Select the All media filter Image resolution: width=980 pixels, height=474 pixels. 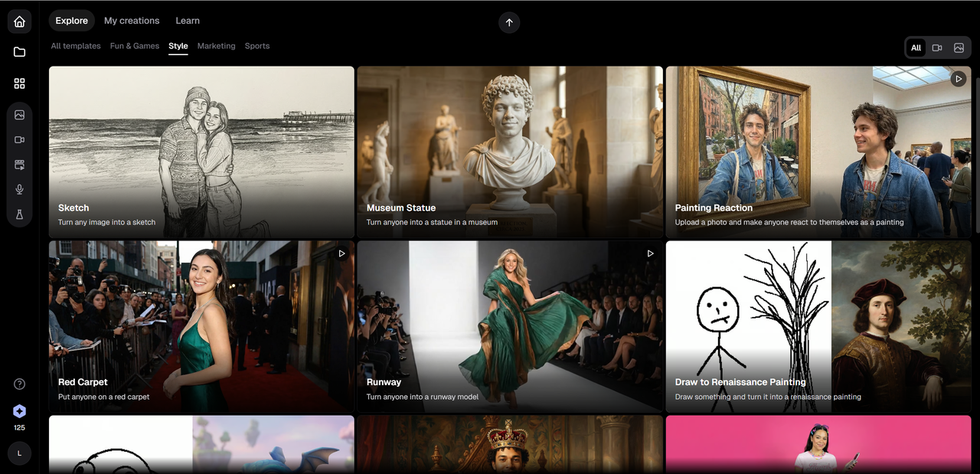[x=916, y=47]
